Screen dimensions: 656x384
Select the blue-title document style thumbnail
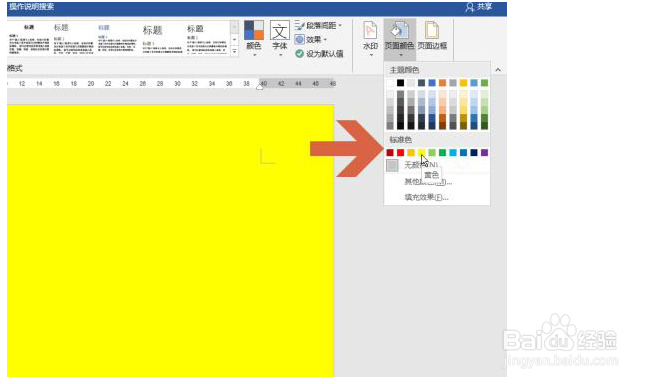117,39
